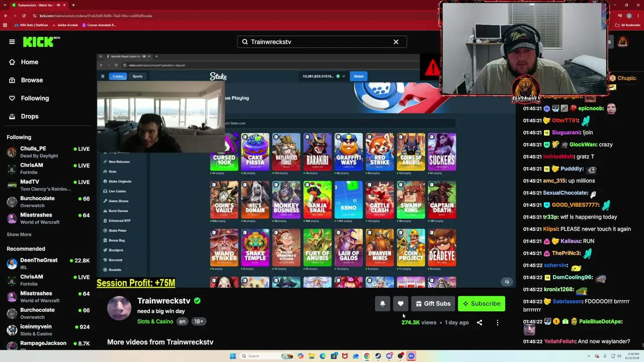Turn on notifications with bell icon
Viewport: 644px width, 362px height.
382,304
